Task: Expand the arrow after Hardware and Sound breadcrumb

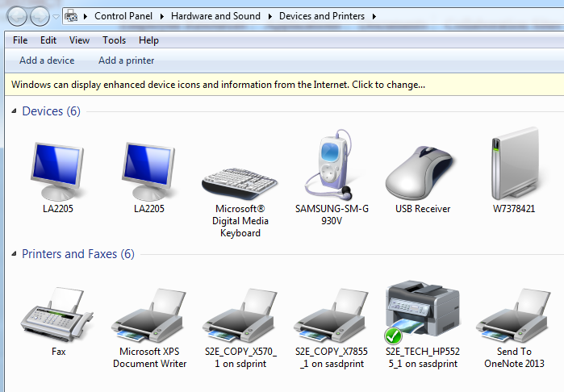Action: (x=270, y=17)
